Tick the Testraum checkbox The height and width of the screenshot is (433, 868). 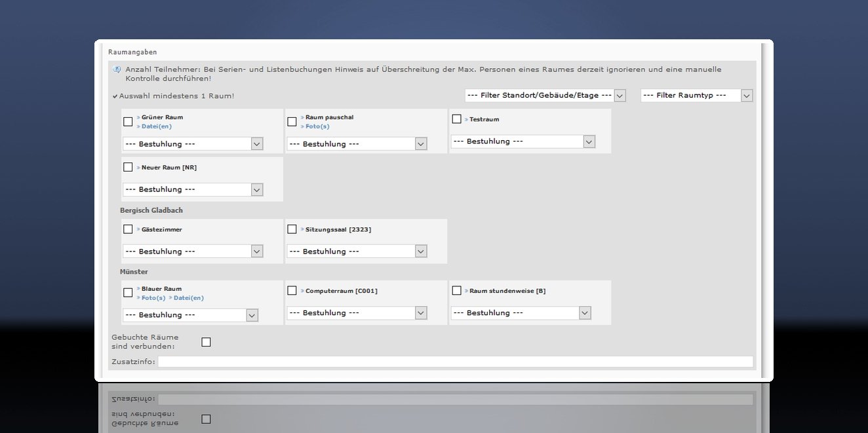click(x=456, y=119)
